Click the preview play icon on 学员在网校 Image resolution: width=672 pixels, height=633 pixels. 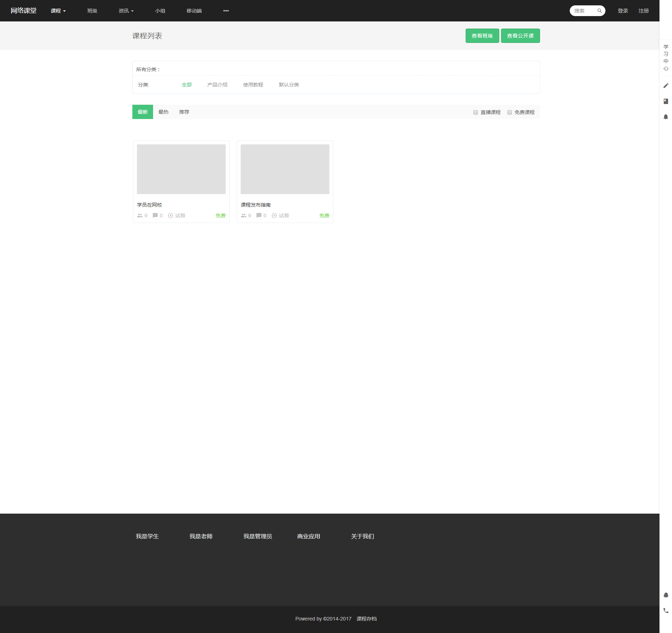[x=171, y=216]
